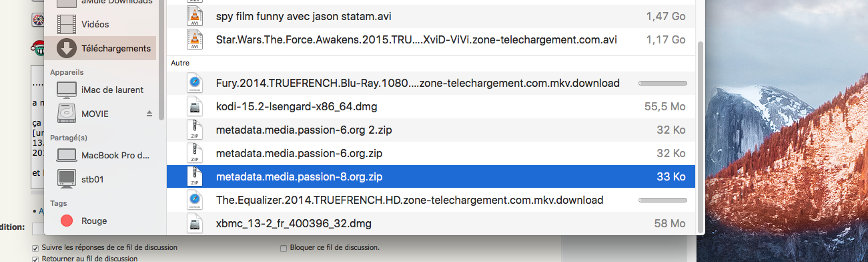The width and height of the screenshot is (868, 262).
Task: Click the MacBook Pro laptop icon
Action: point(67,155)
